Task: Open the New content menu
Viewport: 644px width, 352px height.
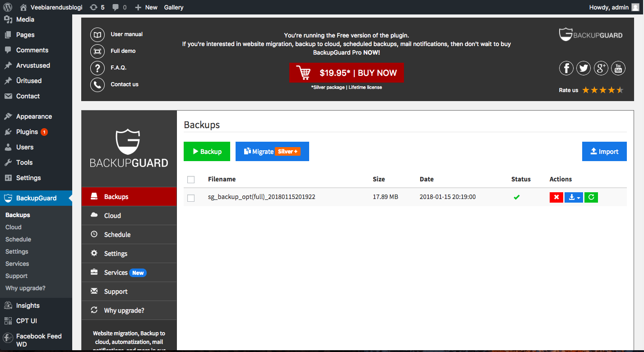Action: click(146, 7)
